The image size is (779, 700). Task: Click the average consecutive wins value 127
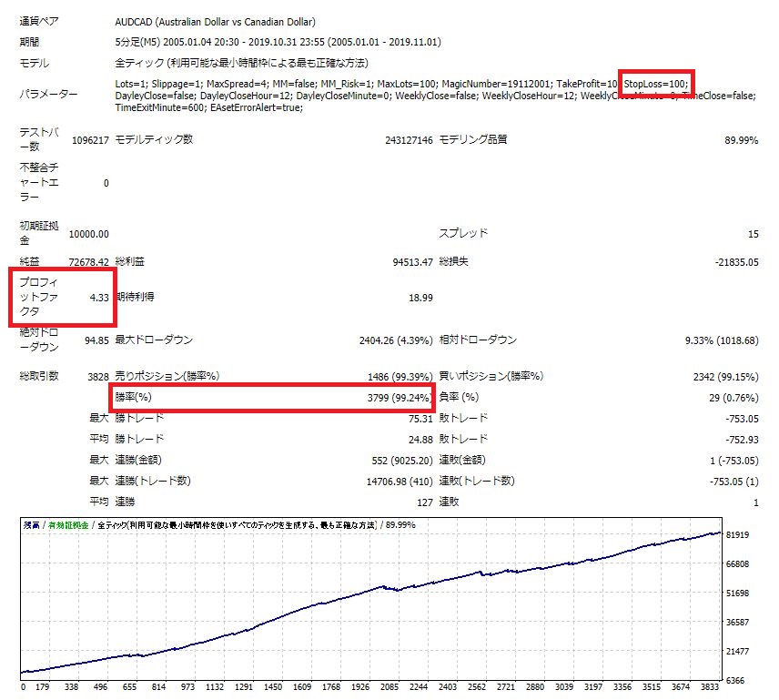tap(425, 502)
